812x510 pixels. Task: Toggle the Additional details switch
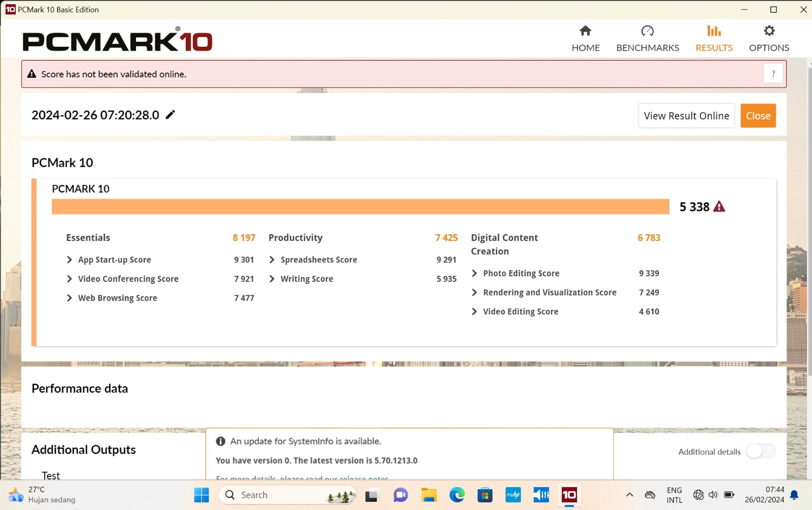(x=761, y=451)
